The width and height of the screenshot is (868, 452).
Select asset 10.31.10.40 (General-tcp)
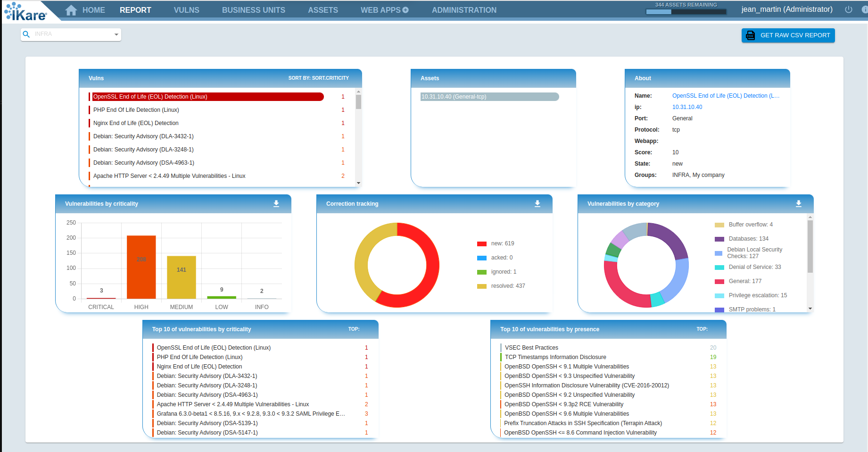489,97
